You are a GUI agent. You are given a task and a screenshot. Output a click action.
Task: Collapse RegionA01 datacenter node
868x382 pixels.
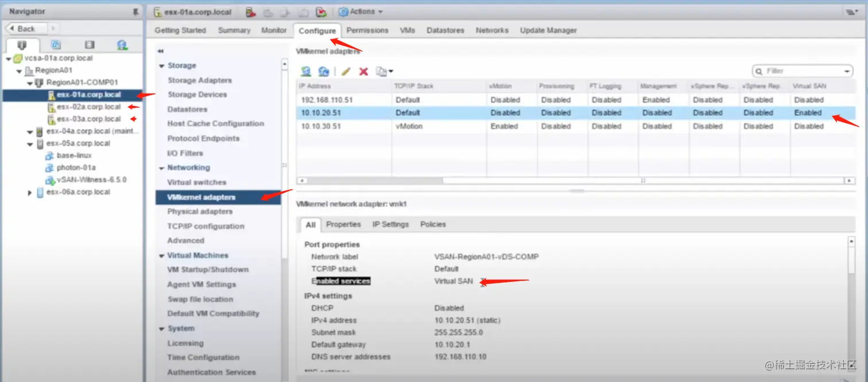(19, 71)
